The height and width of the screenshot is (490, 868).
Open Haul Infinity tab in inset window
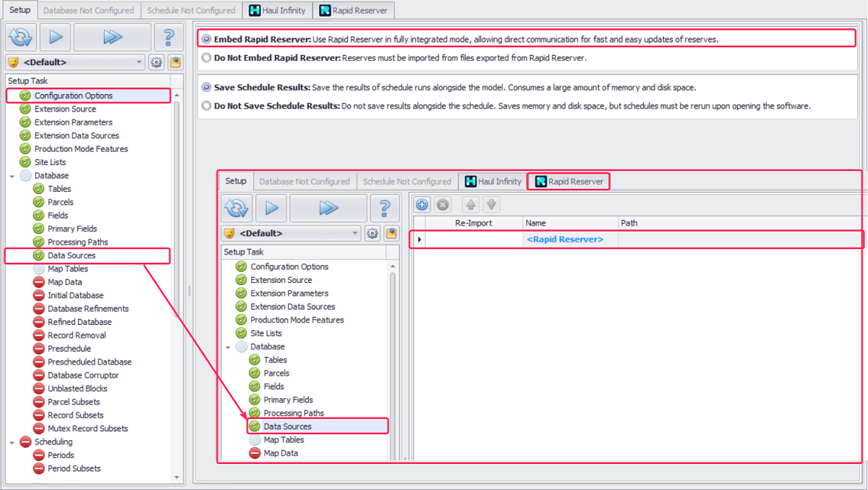[x=493, y=182]
